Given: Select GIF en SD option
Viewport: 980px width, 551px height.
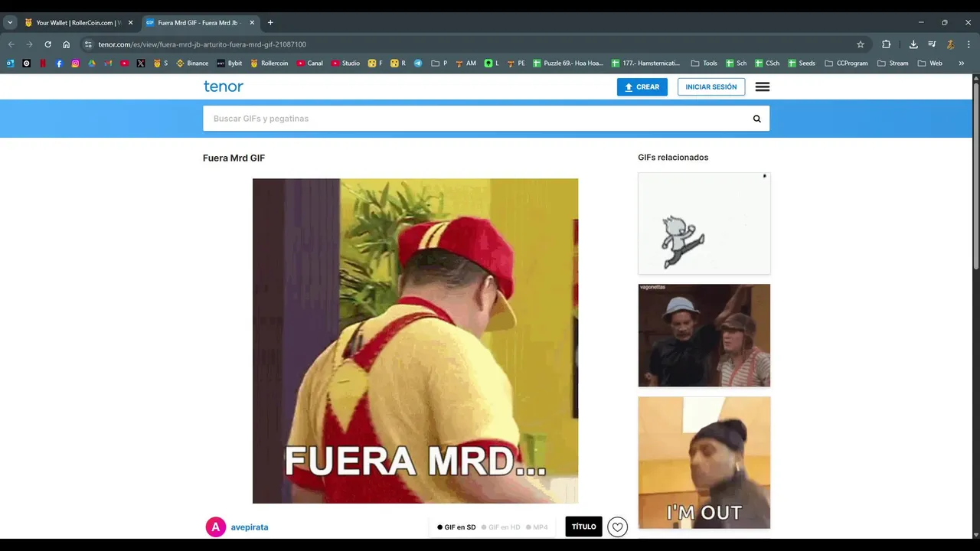Looking at the screenshot, I should [x=456, y=527].
